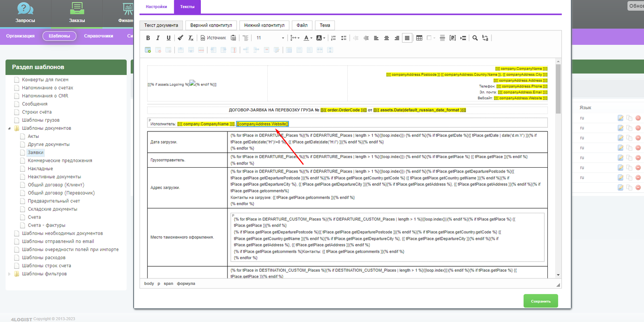Toggle underline formatting in editor toolbar
This screenshot has width=644, height=322.
click(168, 38)
